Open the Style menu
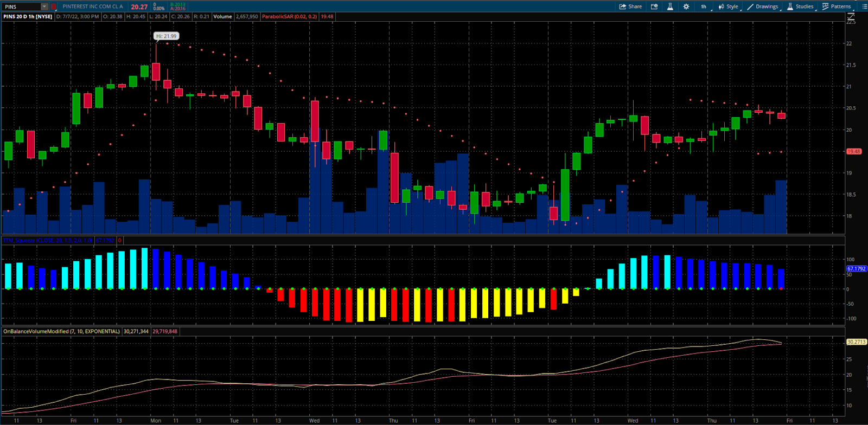 (728, 7)
